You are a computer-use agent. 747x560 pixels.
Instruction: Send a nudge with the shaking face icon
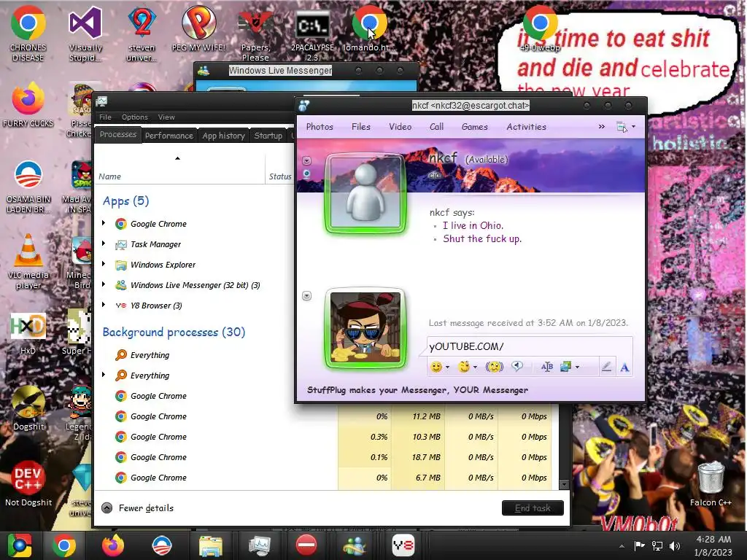494,367
